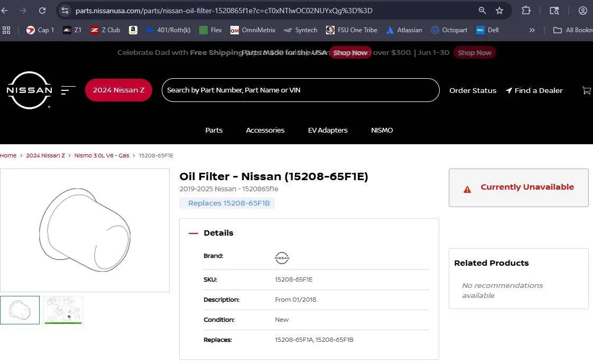Click the 2024 Nissan Z vehicle button

(x=118, y=90)
